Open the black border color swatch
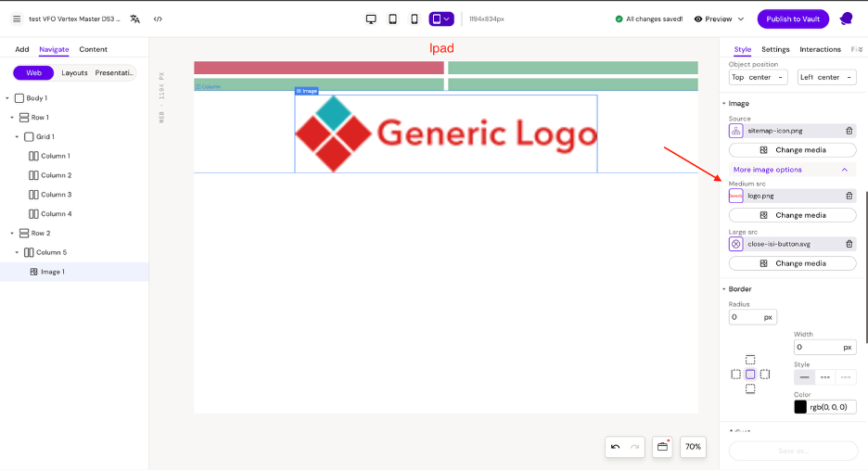The width and height of the screenshot is (868, 471). pyautogui.click(x=800, y=407)
